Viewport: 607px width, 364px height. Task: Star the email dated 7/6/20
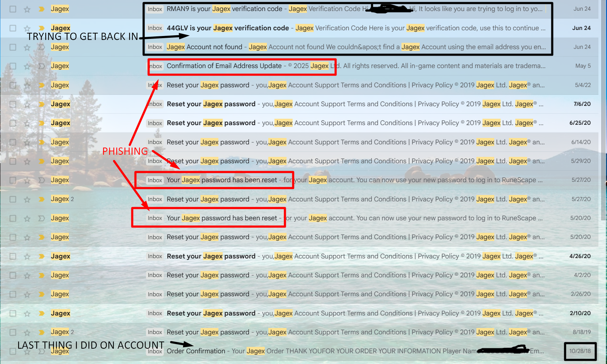27,104
